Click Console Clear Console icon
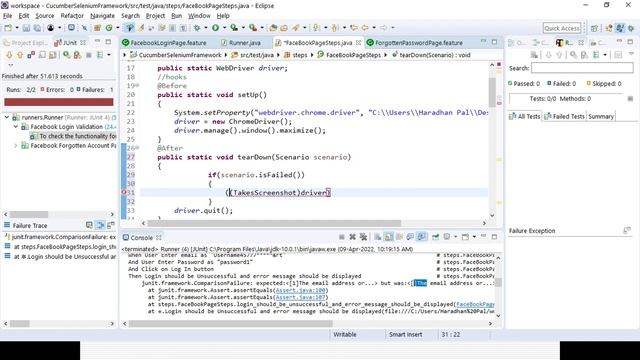Viewport: 640px width, 360px height. 378,237
